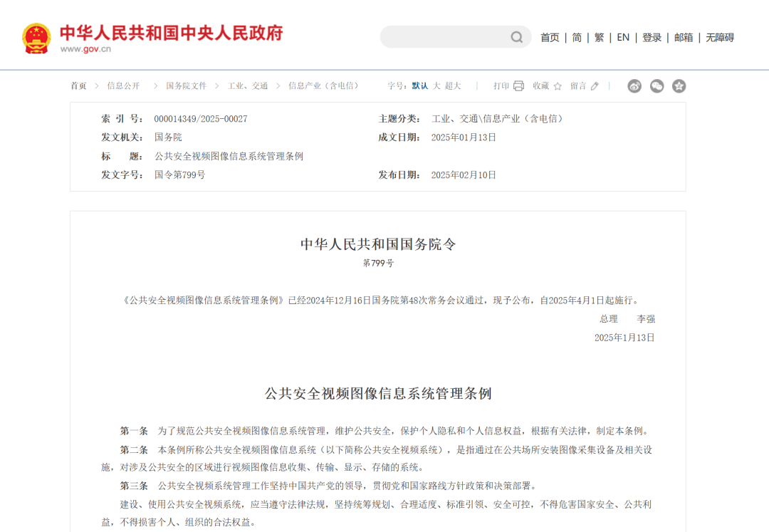The image size is (769, 532).
Task: Leave a comment via 留言 pencil icon
Action: (x=595, y=85)
